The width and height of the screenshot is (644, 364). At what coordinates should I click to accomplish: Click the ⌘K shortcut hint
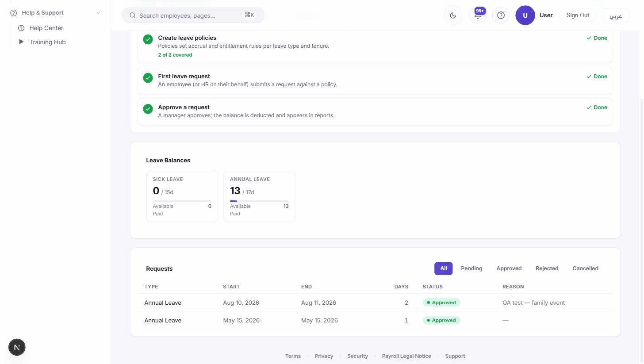pos(249,15)
